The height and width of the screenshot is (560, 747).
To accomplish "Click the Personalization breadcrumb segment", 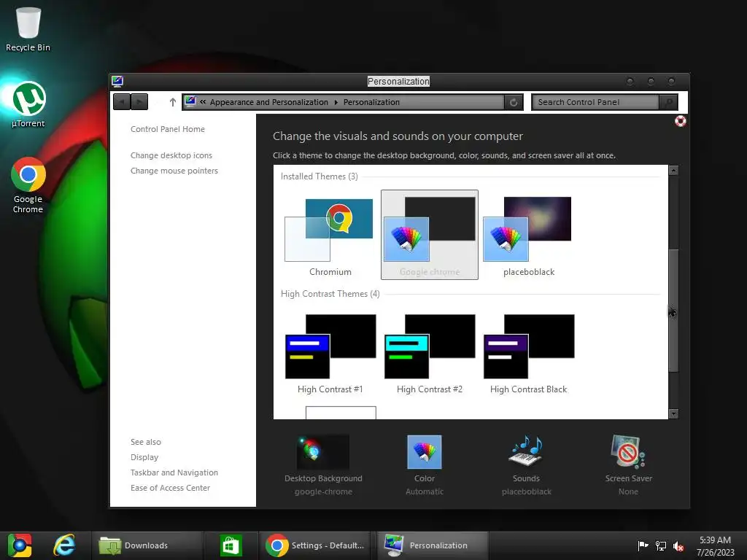I will (x=371, y=102).
